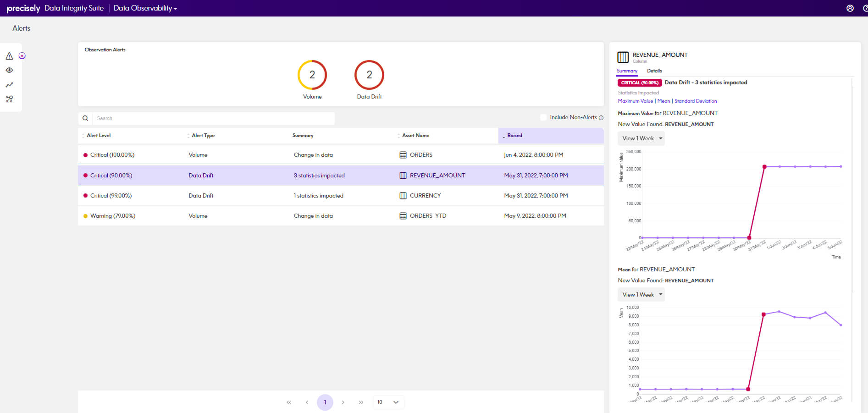Screen dimensions: 868x413
Task: Enable the Include Non-Alerts checkbox
Action: click(x=543, y=117)
